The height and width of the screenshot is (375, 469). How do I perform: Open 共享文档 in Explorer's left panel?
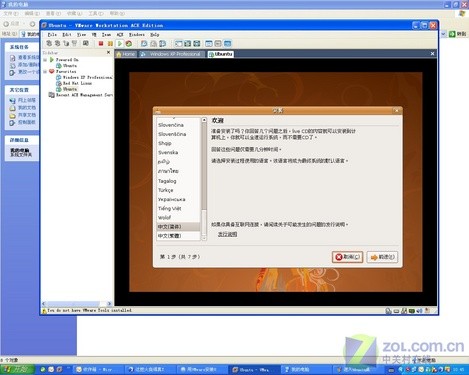tap(26, 115)
